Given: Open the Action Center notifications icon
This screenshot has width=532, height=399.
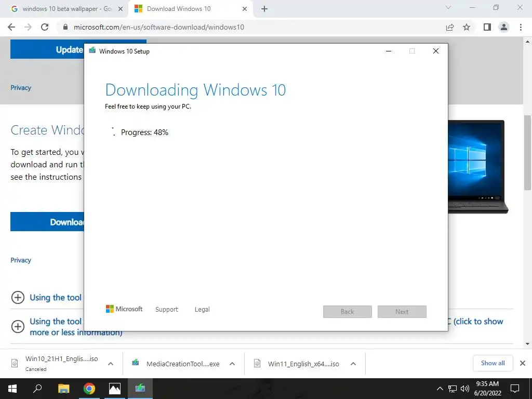Looking at the screenshot, I should click(x=515, y=389).
